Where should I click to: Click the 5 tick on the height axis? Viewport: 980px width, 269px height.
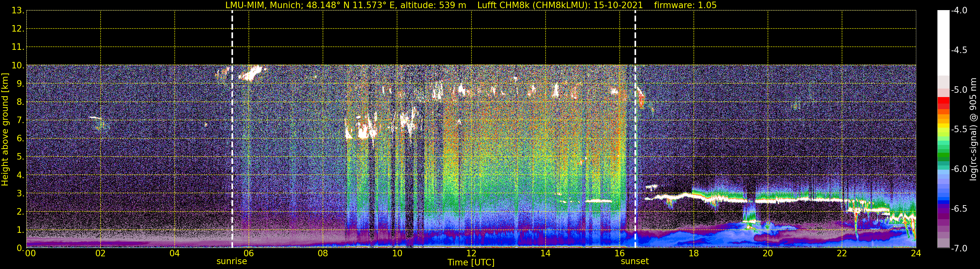(20, 157)
